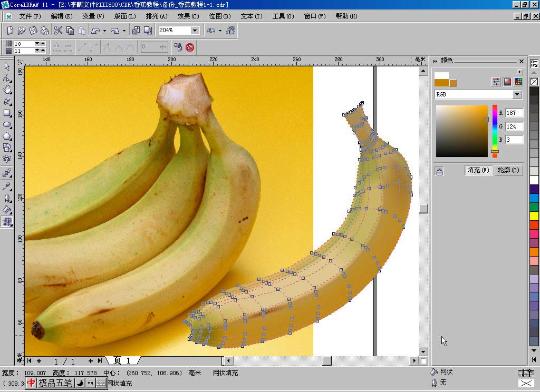The image size is (540, 392).
Task: Show color sliders view in color docker
Action: (x=496, y=82)
